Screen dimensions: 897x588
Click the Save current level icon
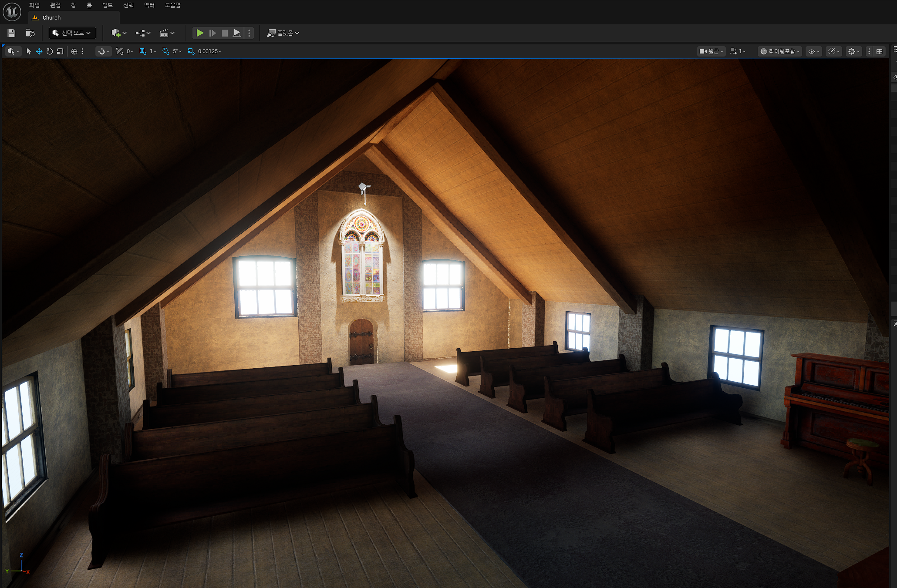click(11, 33)
